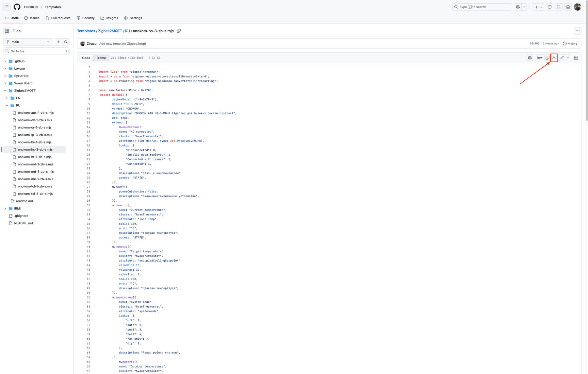Open notifications inbox icon
Image resolution: width=588 pixels, height=374 pixels.
click(x=568, y=7)
